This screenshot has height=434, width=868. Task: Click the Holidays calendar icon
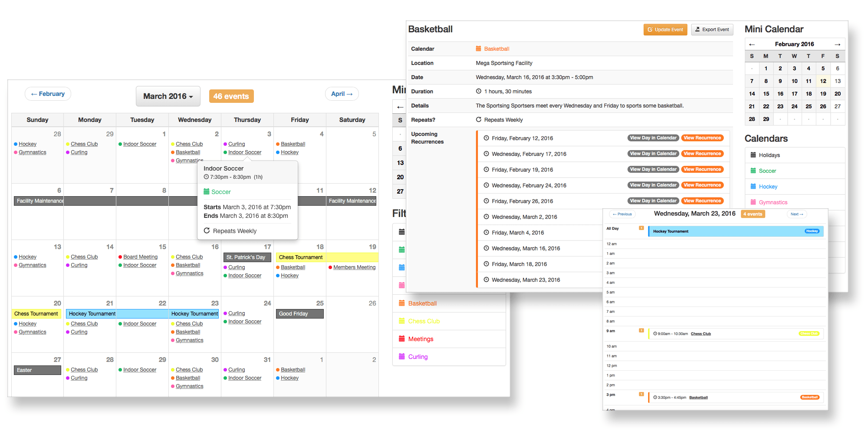[753, 155]
